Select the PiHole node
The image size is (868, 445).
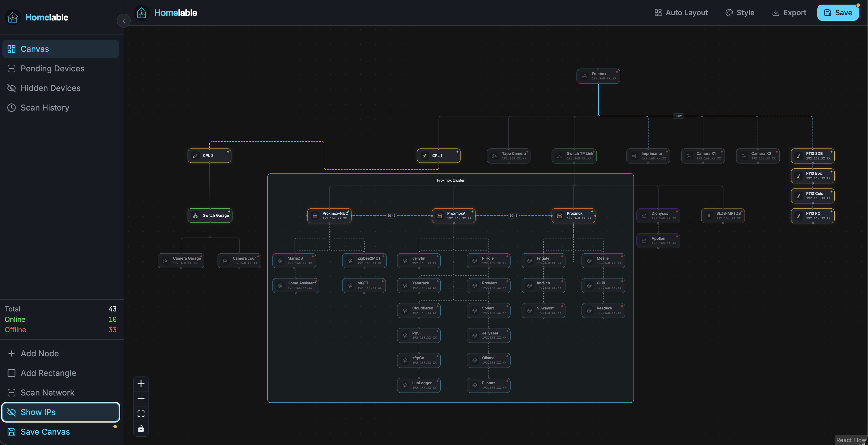[489, 260]
